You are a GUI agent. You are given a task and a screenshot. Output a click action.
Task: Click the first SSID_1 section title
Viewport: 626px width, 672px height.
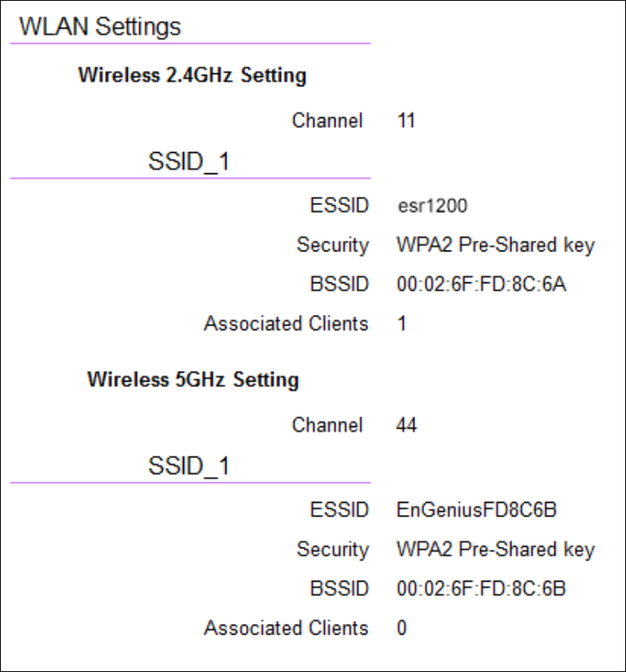189,162
